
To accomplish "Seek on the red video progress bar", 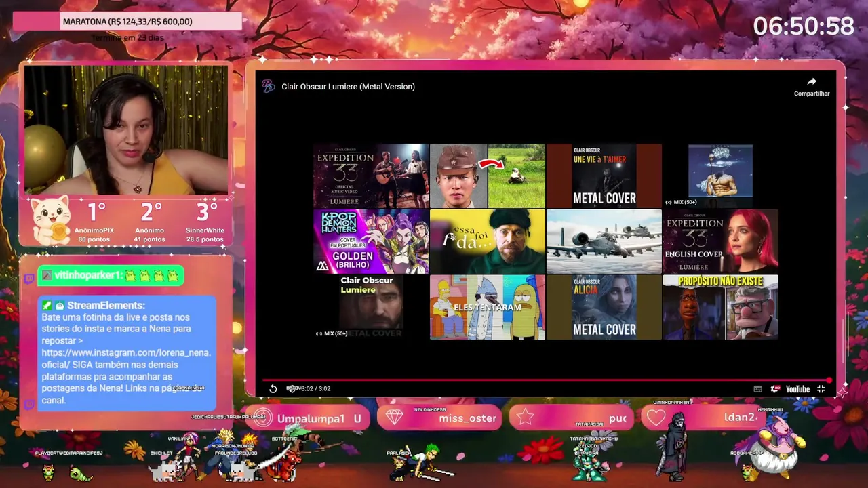I will pos(546,381).
